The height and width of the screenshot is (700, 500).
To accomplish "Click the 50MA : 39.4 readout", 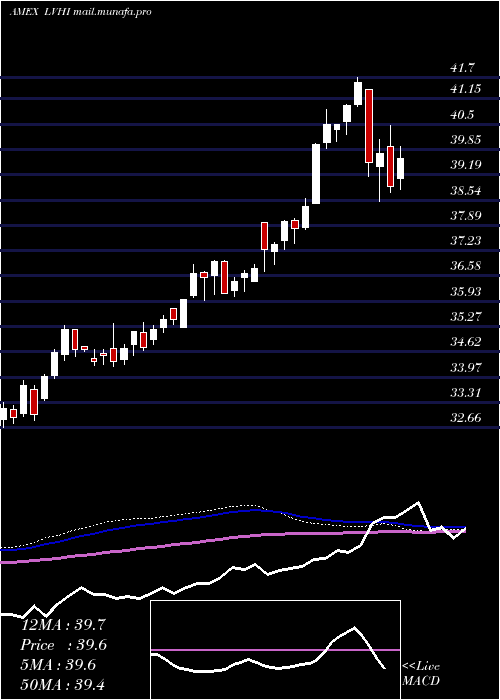I will (x=63, y=684).
